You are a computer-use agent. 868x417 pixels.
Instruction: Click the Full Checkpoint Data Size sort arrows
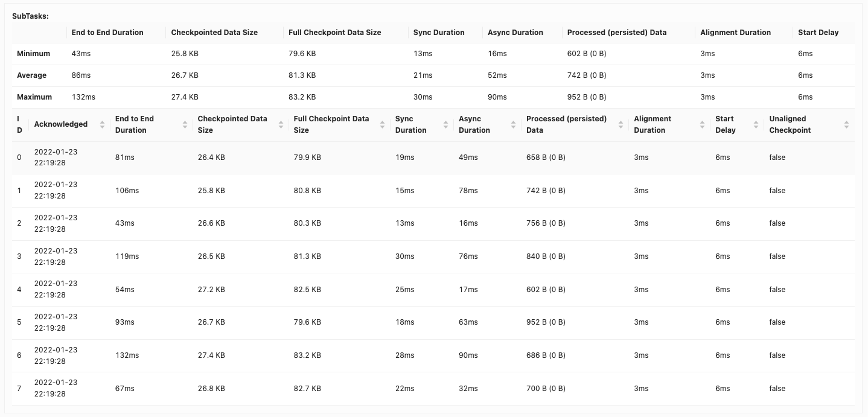[382, 124]
